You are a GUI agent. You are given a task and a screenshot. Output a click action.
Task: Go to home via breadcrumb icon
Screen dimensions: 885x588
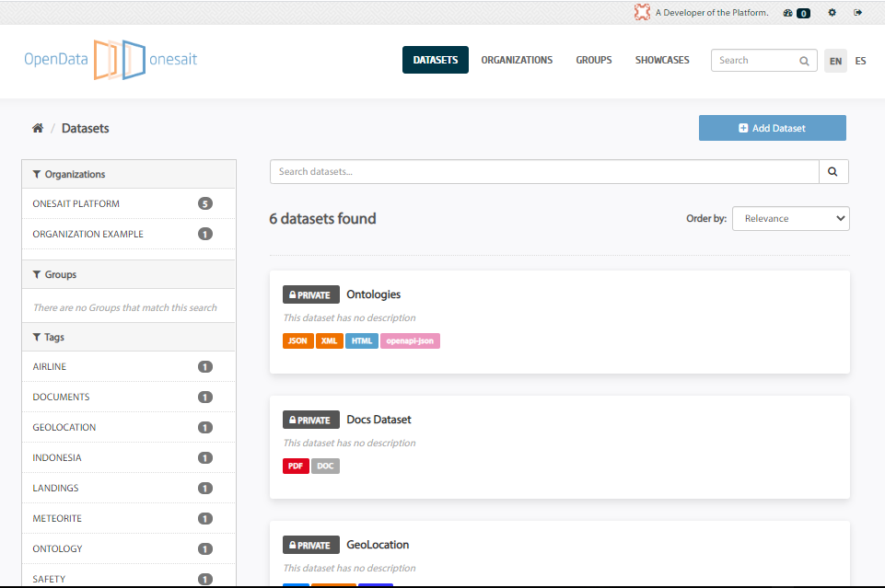coord(38,128)
